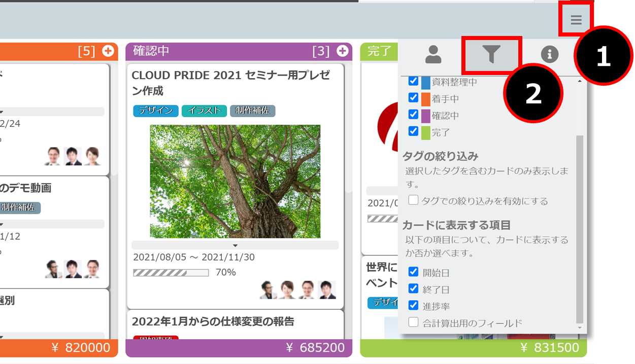Viewport: 635px width, 364px height.
Task: Pick the second avatar on the のデモ動画 card
Action: click(x=73, y=269)
